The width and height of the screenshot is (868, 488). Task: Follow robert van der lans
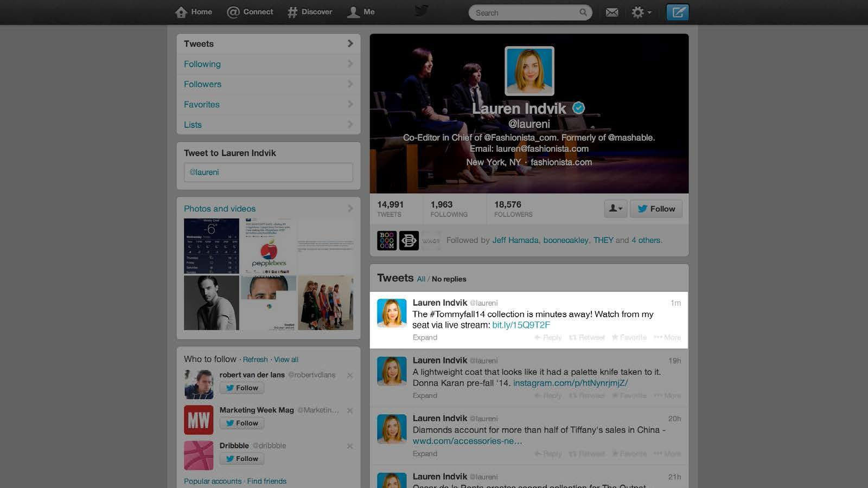[x=242, y=388]
